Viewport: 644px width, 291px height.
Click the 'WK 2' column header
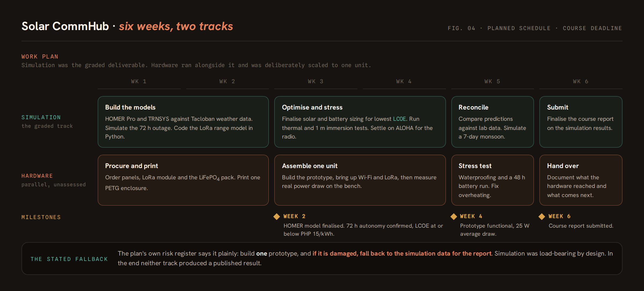tap(227, 81)
